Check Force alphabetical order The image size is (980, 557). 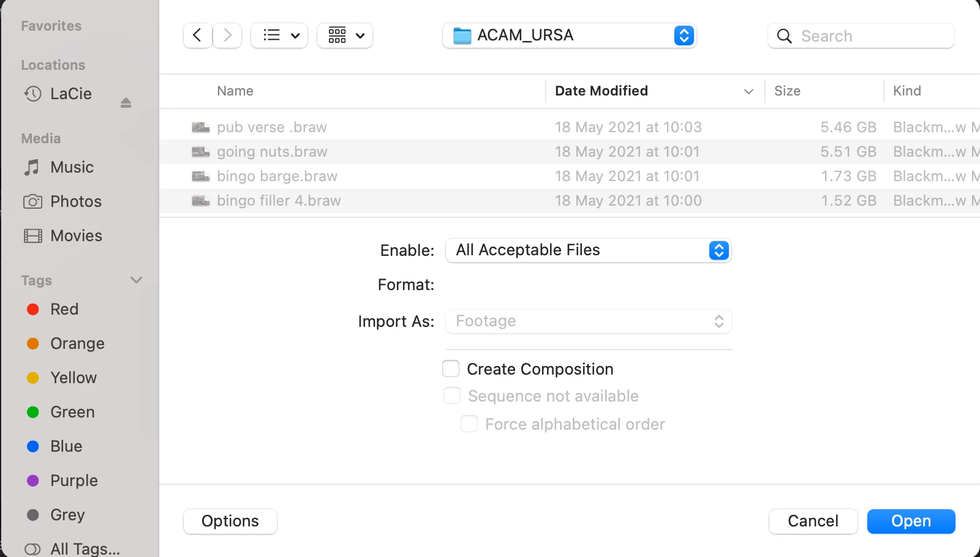point(469,424)
